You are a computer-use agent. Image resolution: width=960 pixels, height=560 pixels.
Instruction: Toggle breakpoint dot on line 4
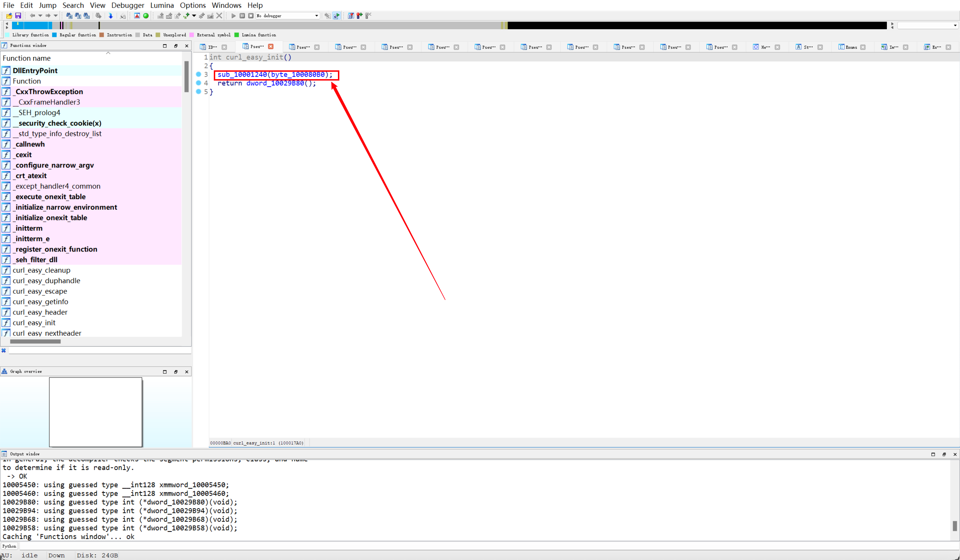tap(198, 83)
